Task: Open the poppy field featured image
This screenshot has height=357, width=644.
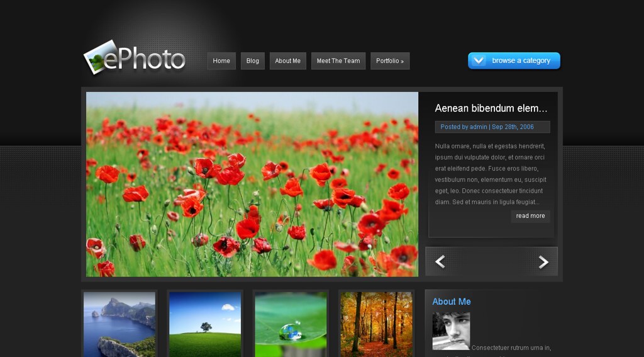Action: [x=252, y=184]
